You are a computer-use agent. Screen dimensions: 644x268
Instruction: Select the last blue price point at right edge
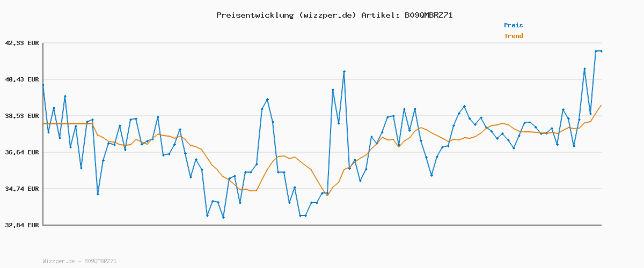click(601, 51)
